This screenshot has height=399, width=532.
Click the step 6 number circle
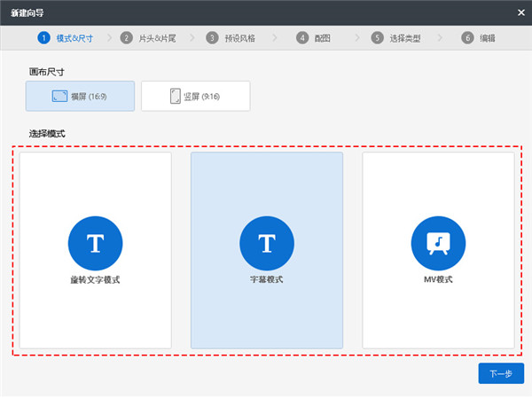[x=467, y=38]
